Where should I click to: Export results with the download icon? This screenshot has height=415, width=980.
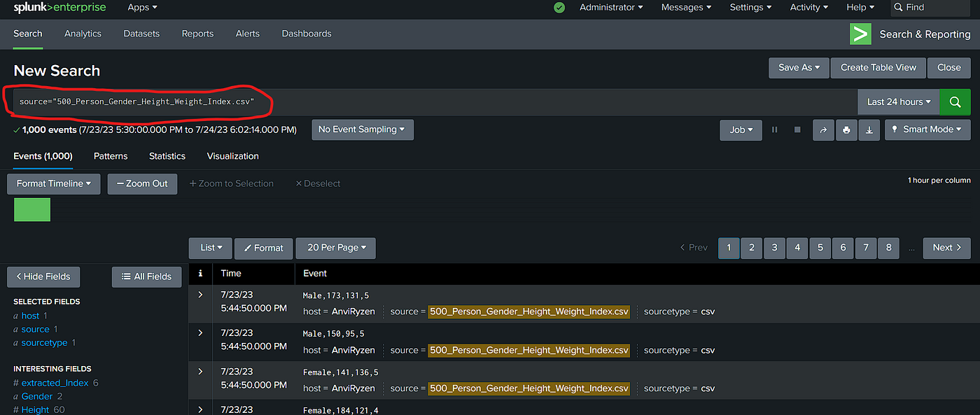point(869,129)
